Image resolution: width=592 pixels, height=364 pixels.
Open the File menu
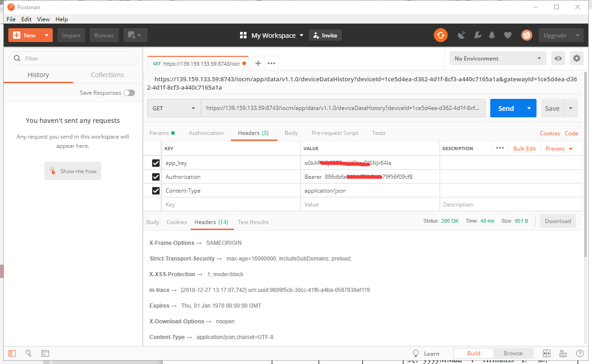pos(11,19)
